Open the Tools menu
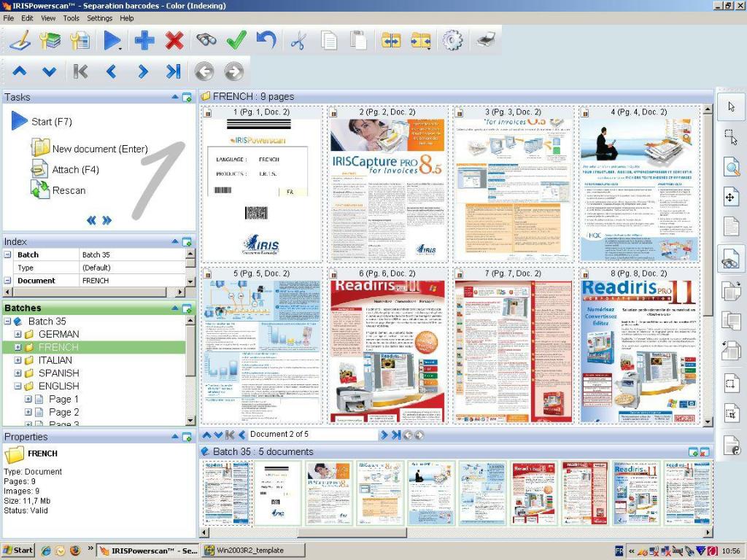Viewport: 747px width, 560px height. coord(71,18)
